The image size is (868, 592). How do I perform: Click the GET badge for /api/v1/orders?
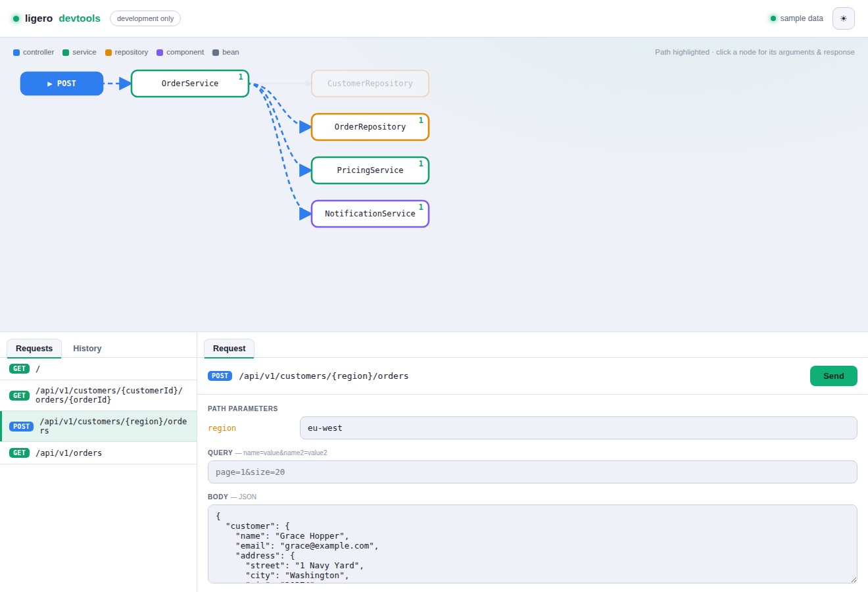[x=20, y=453]
